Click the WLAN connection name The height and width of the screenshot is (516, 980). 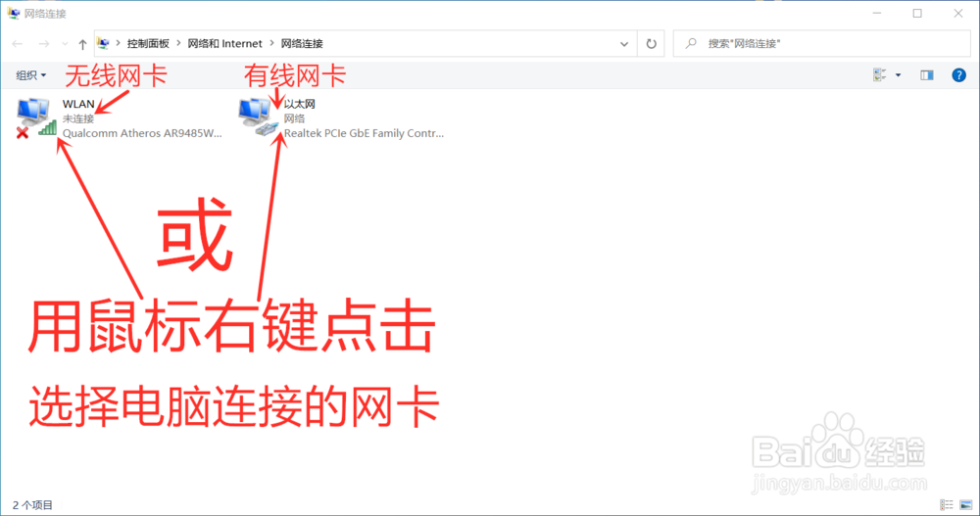click(78, 104)
